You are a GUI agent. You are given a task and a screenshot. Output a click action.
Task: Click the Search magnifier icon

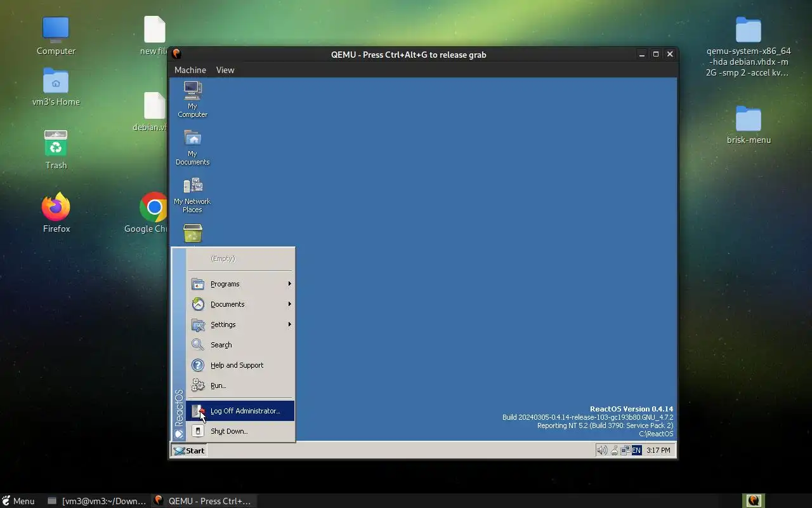199,345
